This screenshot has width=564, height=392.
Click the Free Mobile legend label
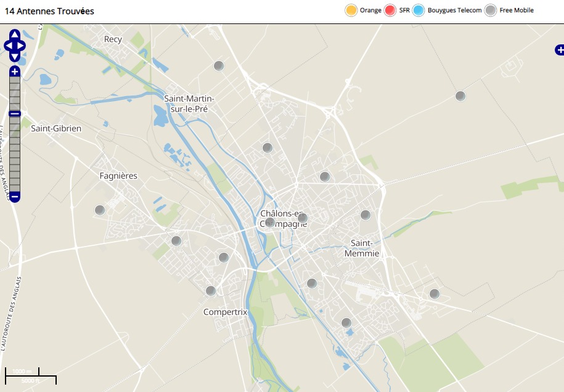[x=516, y=10]
